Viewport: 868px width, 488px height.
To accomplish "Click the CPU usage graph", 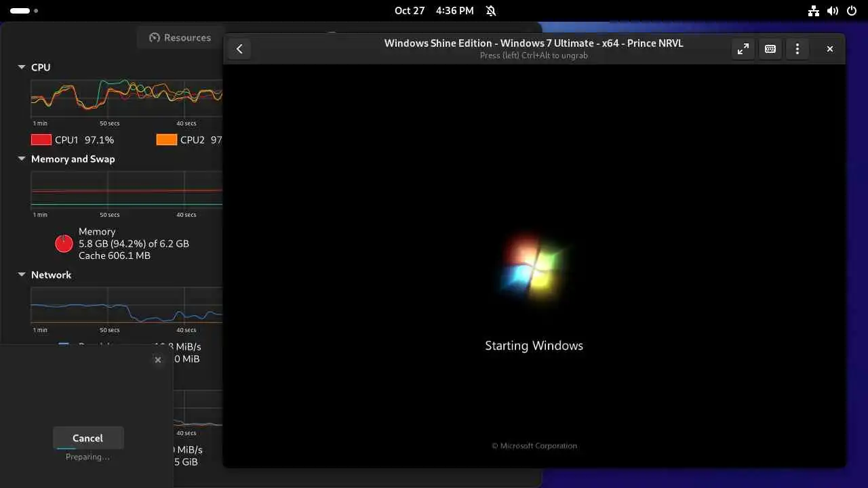I will (x=127, y=98).
